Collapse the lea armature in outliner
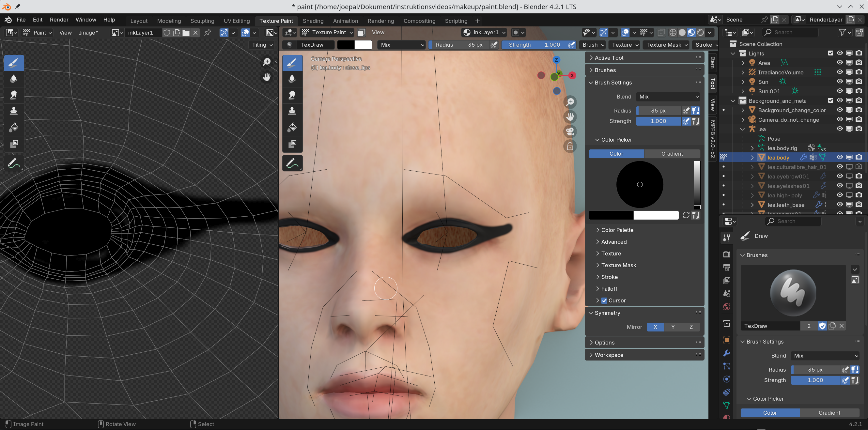Image resolution: width=868 pixels, height=430 pixels. pyautogui.click(x=742, y=129)
